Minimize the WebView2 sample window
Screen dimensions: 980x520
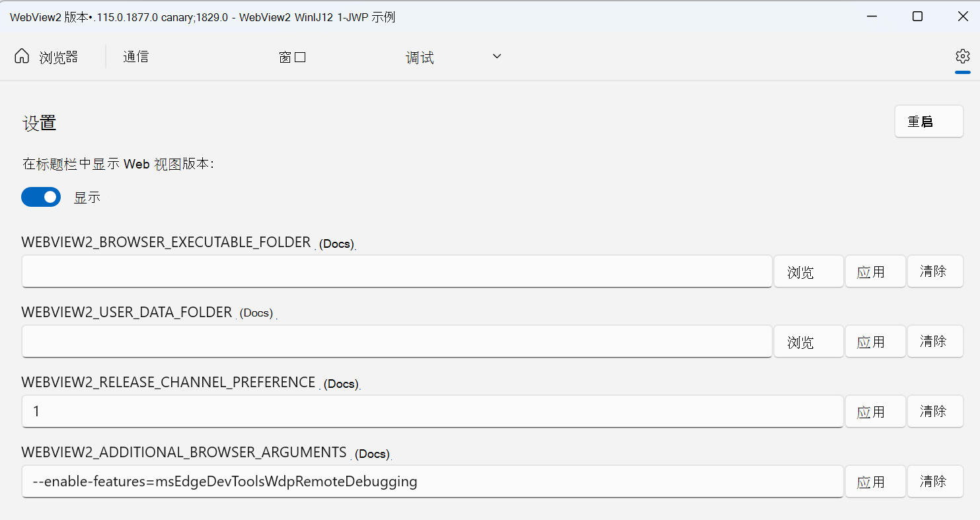(872, 17)
